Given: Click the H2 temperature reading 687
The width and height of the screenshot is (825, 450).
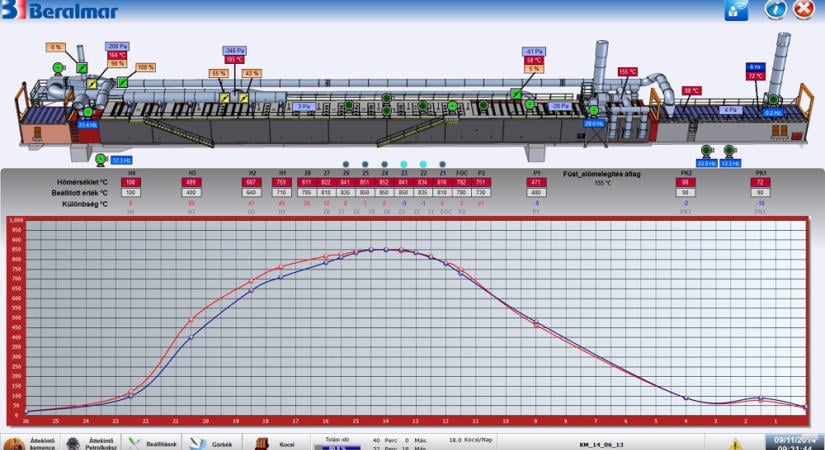Looking at the screenshot, I should 252,182.
